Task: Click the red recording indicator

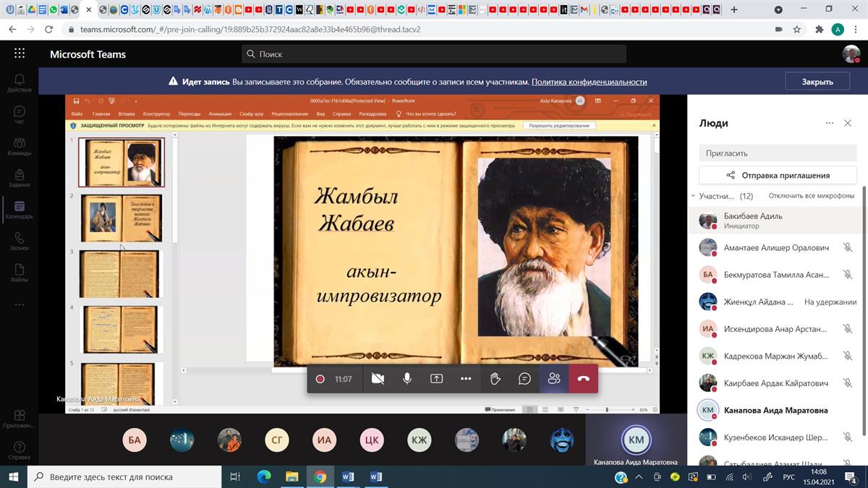Action: [x=320, y=379]
